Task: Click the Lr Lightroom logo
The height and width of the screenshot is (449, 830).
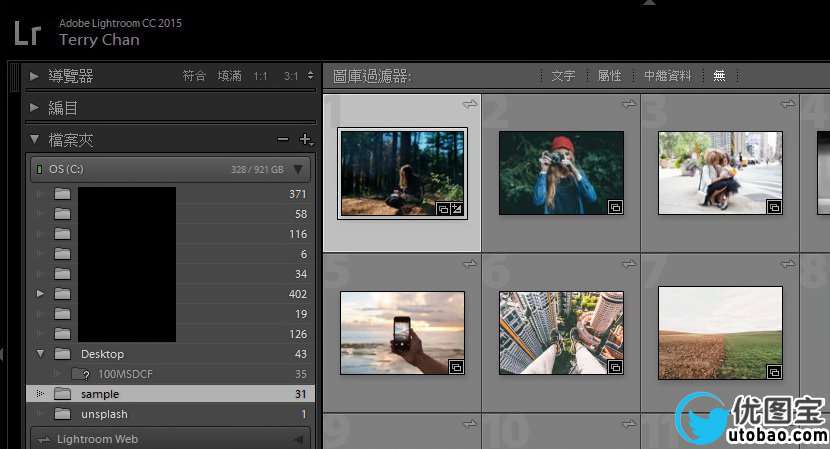Action: (x=27, y=33)
